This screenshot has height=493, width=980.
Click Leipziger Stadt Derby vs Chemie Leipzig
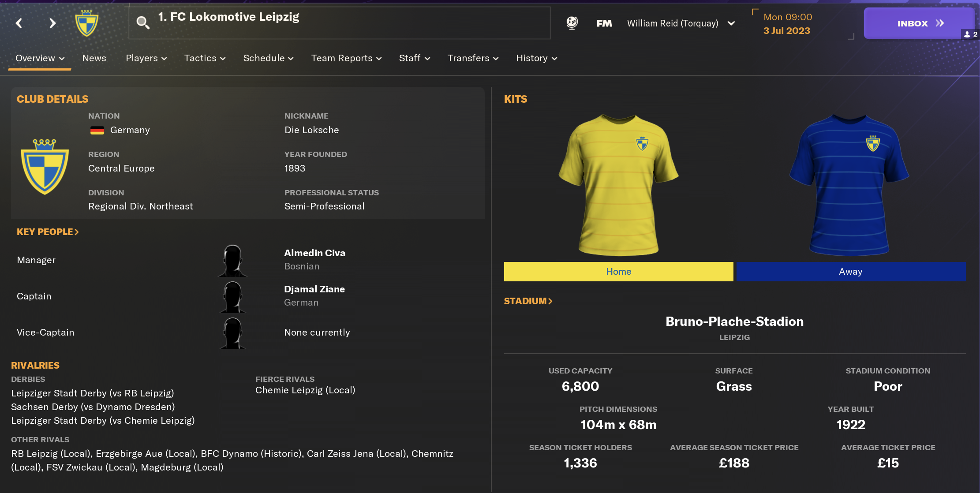(x=103, y=421)
